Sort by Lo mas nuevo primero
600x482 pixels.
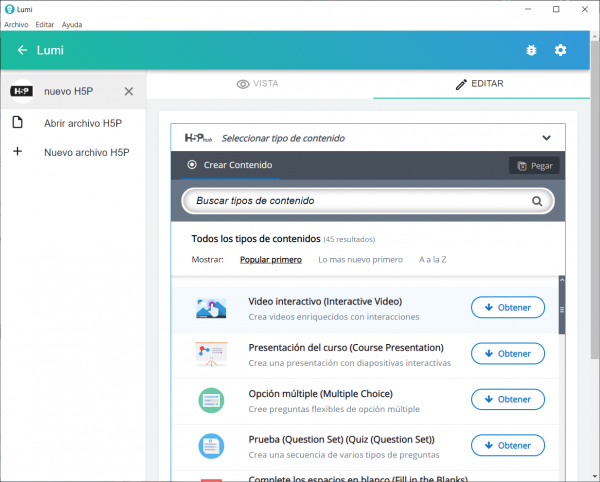point(360,260)
